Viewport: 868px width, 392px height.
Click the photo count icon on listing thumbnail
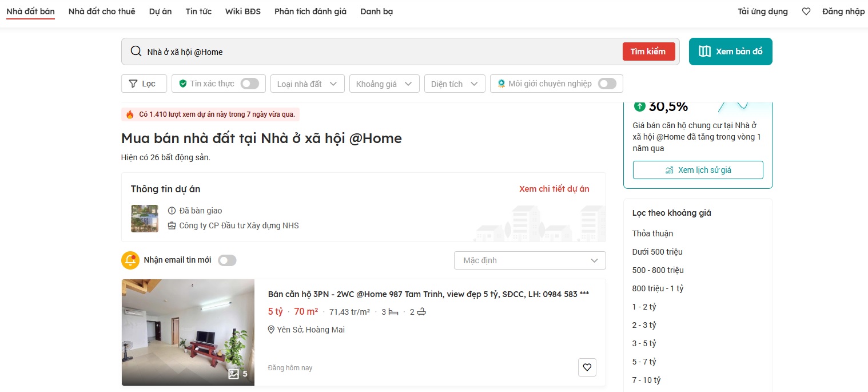pos(234,373)
